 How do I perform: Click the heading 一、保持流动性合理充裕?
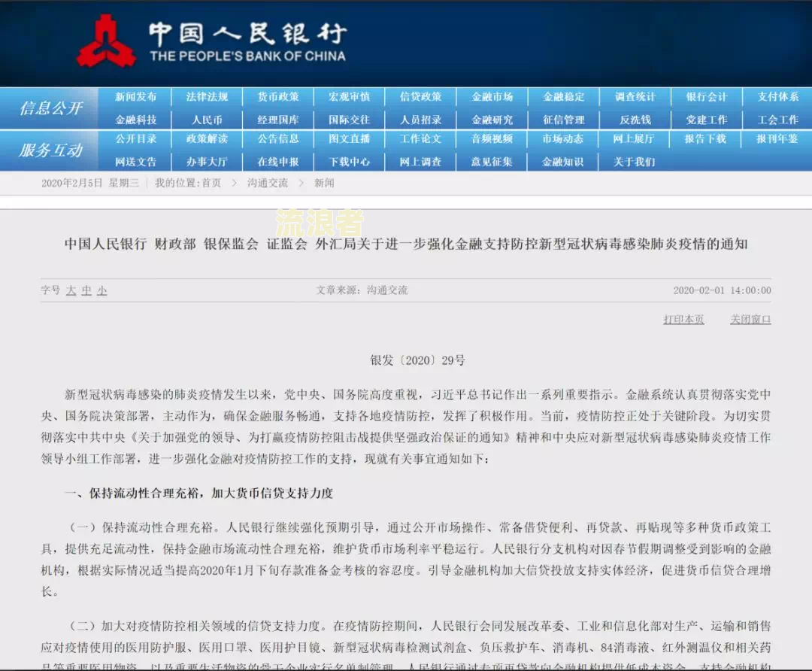point(198,493)
